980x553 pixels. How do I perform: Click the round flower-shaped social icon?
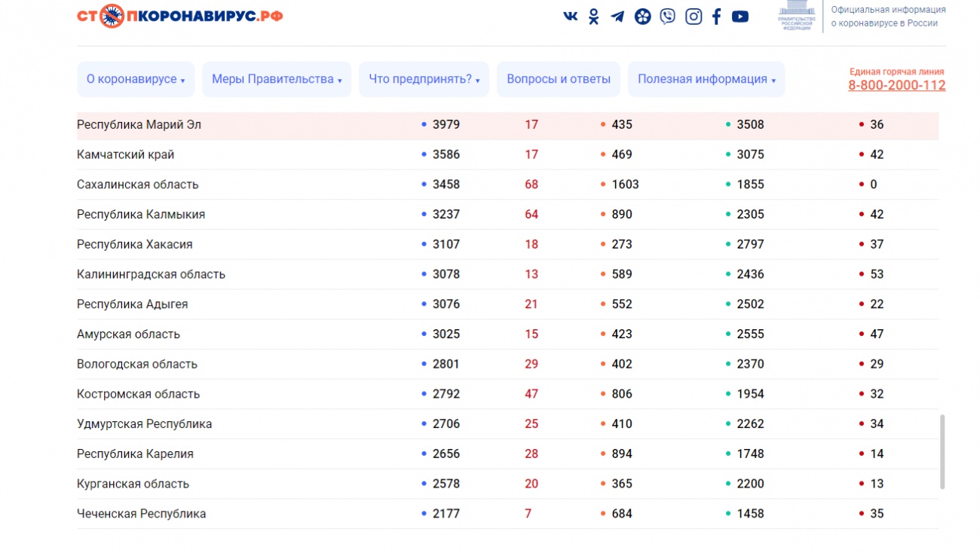tap(642, 17)
